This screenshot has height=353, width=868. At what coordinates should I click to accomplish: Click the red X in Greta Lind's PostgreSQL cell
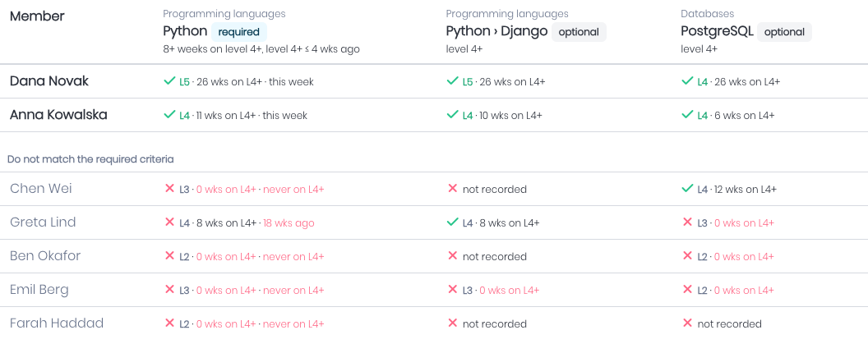tap(687, 222)
